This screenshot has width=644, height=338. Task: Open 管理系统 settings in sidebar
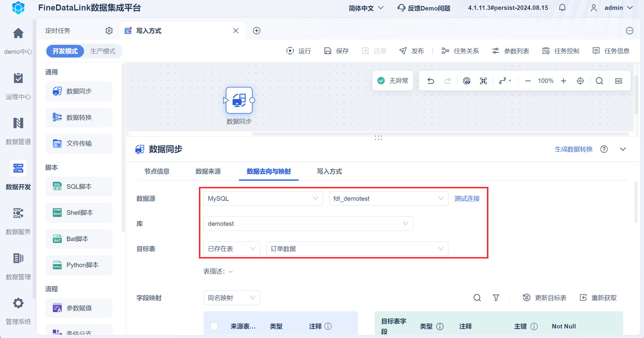point(18,312)
